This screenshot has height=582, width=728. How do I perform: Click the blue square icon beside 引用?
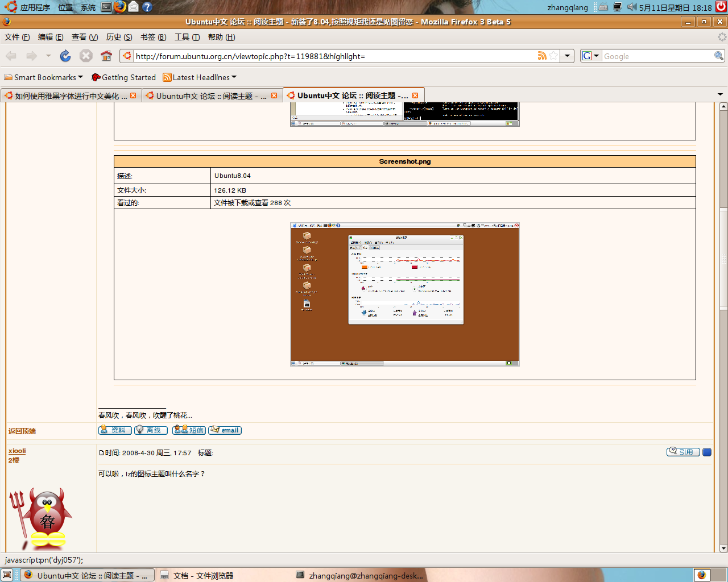click(707, 452)
